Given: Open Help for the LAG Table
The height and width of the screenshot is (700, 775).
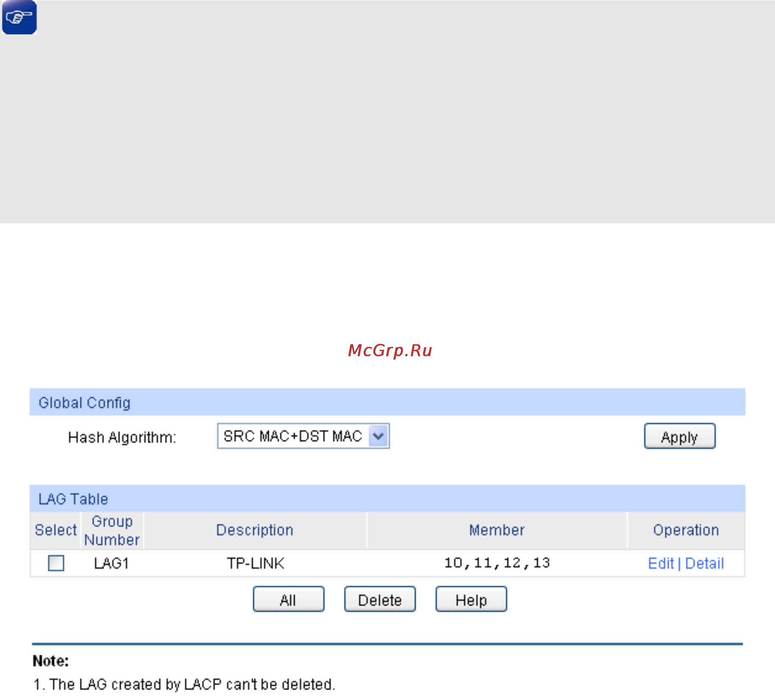Looking at the screenshot, I should [x=471, y=599].
